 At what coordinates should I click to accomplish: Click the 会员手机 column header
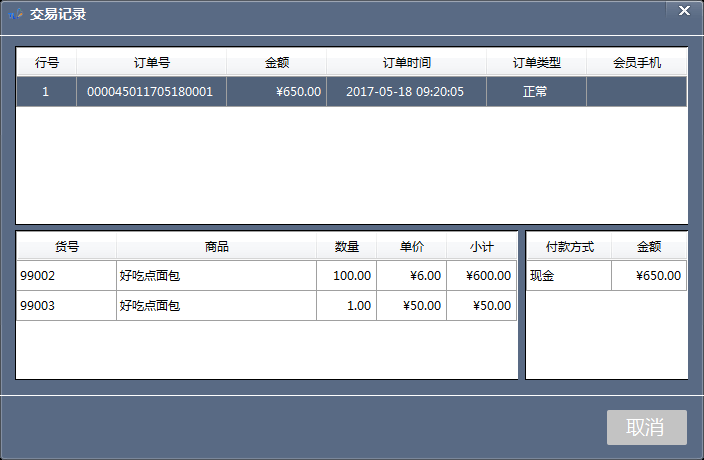[x=637, y=62]
